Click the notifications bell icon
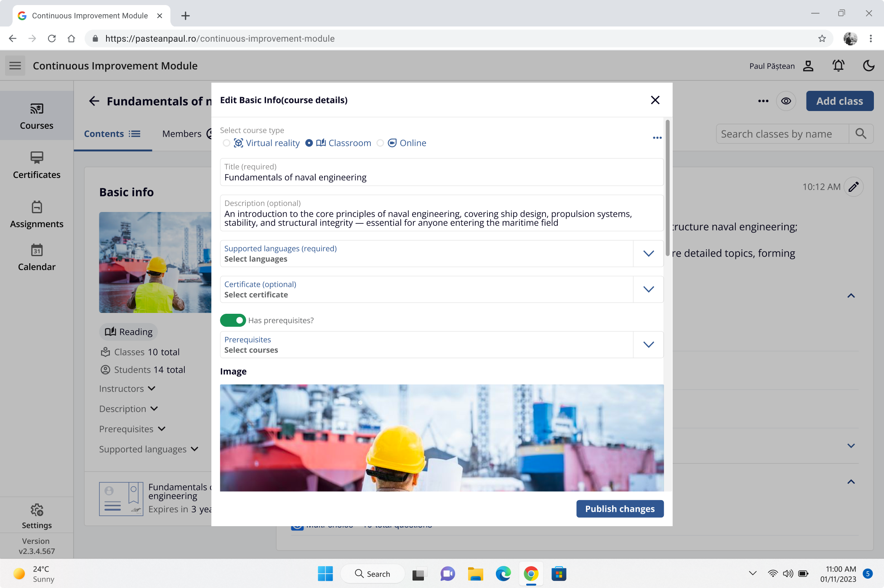This screenshot has height=588, width=884. (838, 66)
